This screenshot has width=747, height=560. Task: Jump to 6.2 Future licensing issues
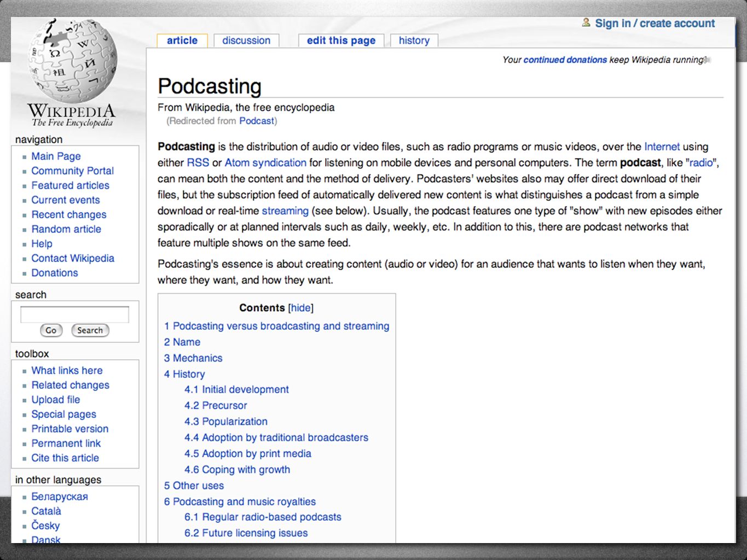click(x=246, y=533)
